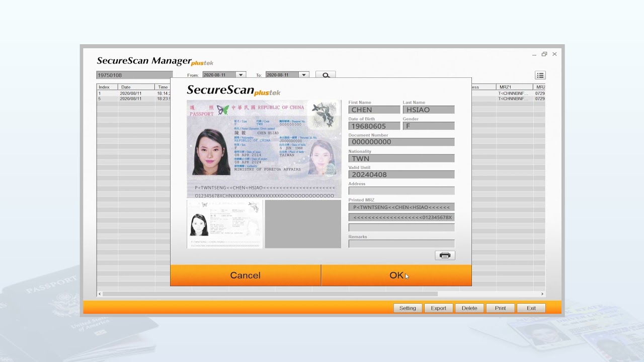This screenshot has height=362, width=644.
Task: Click the search field containing 19750108
Action: (134, 75)
